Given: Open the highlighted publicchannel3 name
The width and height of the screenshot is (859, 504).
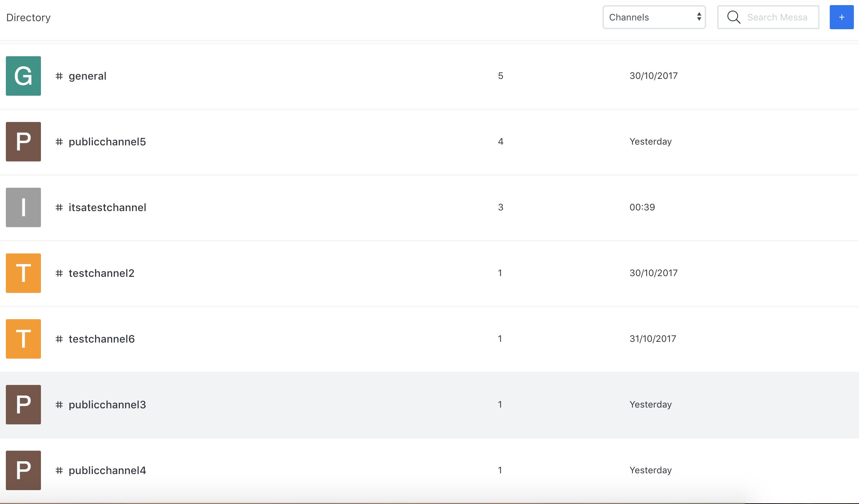Looking at the screenshot, I should coord(107,405).
